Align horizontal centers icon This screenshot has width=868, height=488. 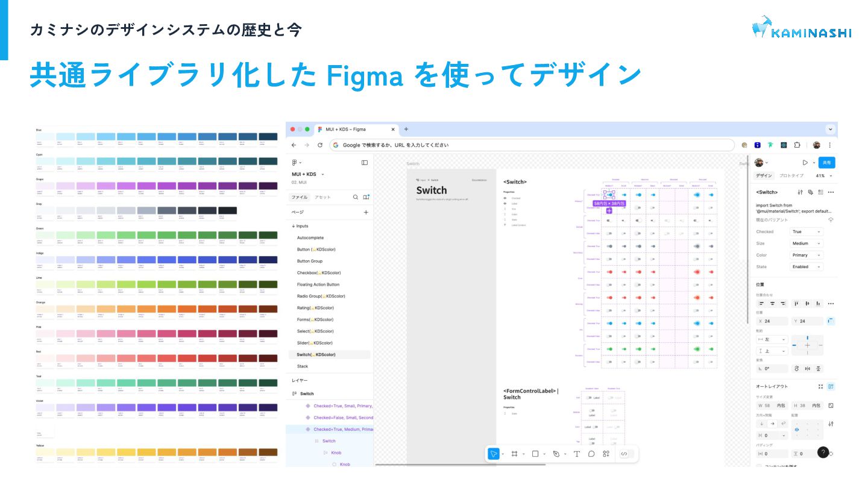point(772,303)
